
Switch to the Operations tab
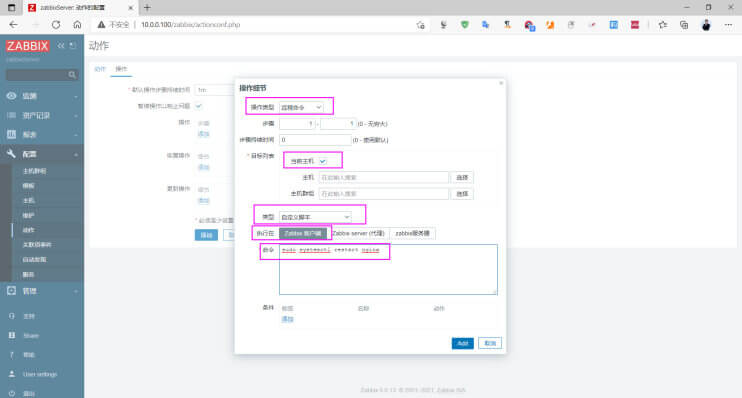[x=121, y=69]
